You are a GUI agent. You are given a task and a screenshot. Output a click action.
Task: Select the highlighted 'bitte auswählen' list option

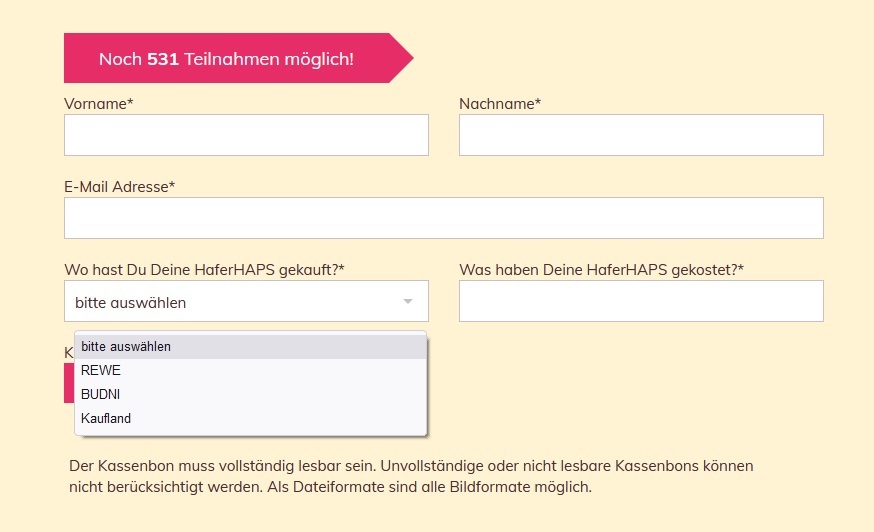click(251, 346)
